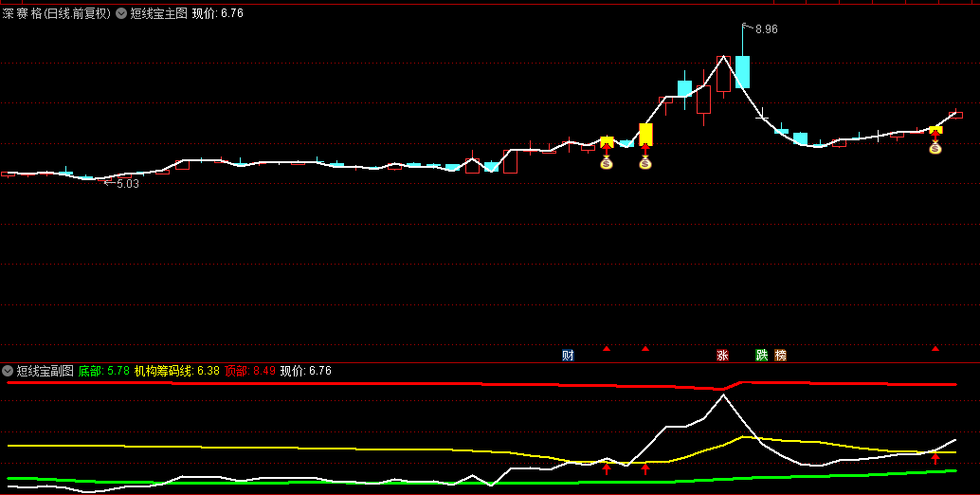Click the red 顶部: 8.49 value
The width and height of the screenshot is (980, 495).
(250, 371)
